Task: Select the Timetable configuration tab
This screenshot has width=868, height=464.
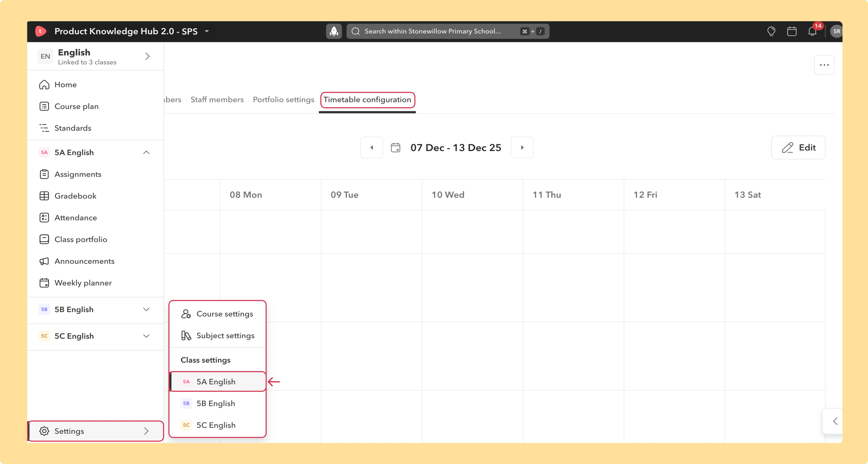Action: (367, 100)
